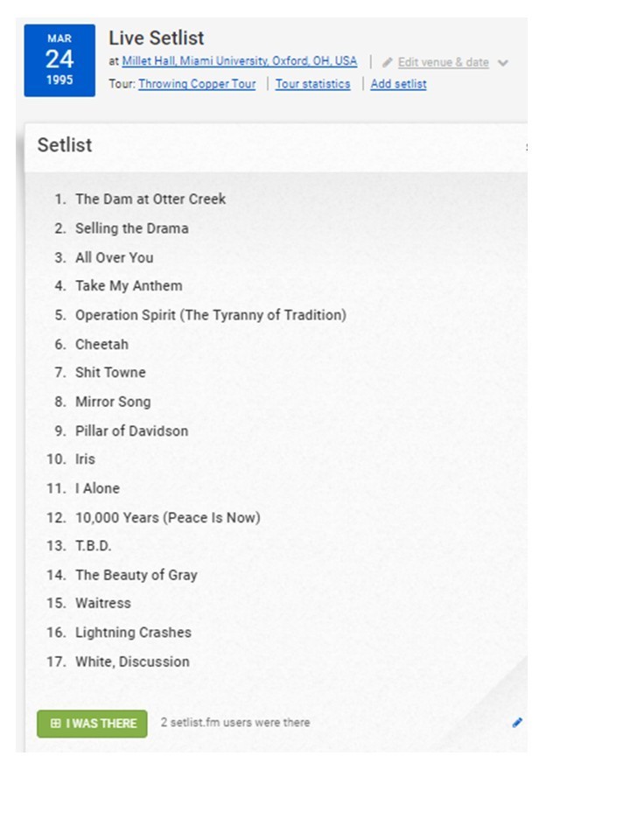The image size is (630, 840).
Task: Open Operation Spirit (The Tyranny of Tradition)
Action: point(211,315)
